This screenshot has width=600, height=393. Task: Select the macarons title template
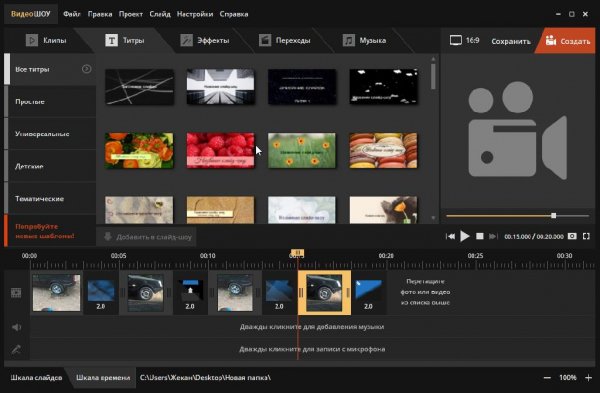[383, 150]
